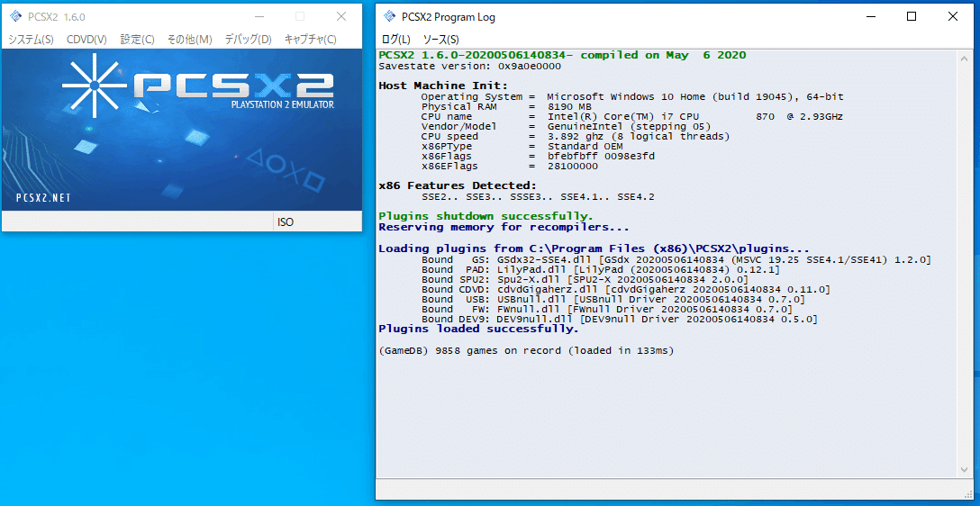Viewport: 980px width, 506px height.
Task: Click the 'Savestate version: 0x9a0e0000' line
Action: tap(470, 67)
